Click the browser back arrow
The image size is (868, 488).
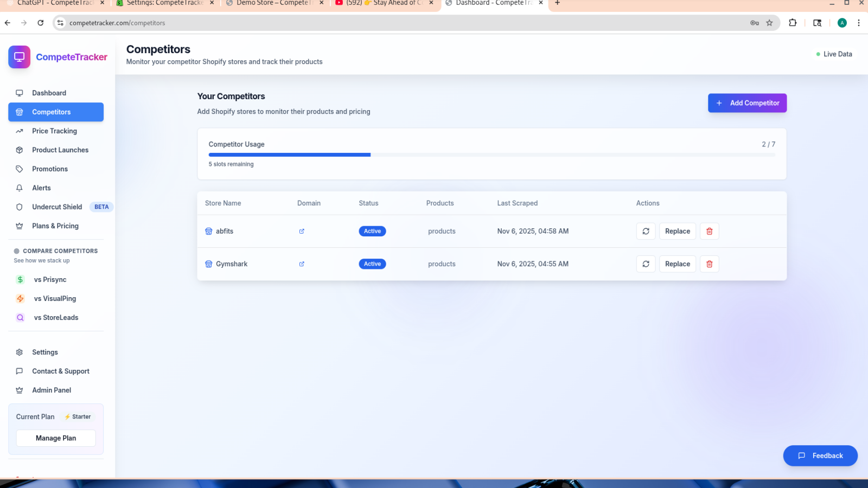click(x=8, y=23)
